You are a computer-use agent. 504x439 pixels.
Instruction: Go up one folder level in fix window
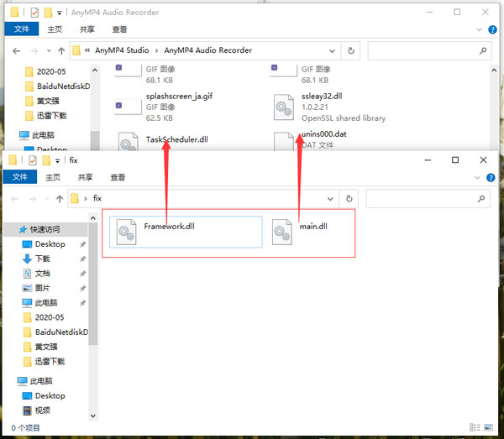pos(60,199)
